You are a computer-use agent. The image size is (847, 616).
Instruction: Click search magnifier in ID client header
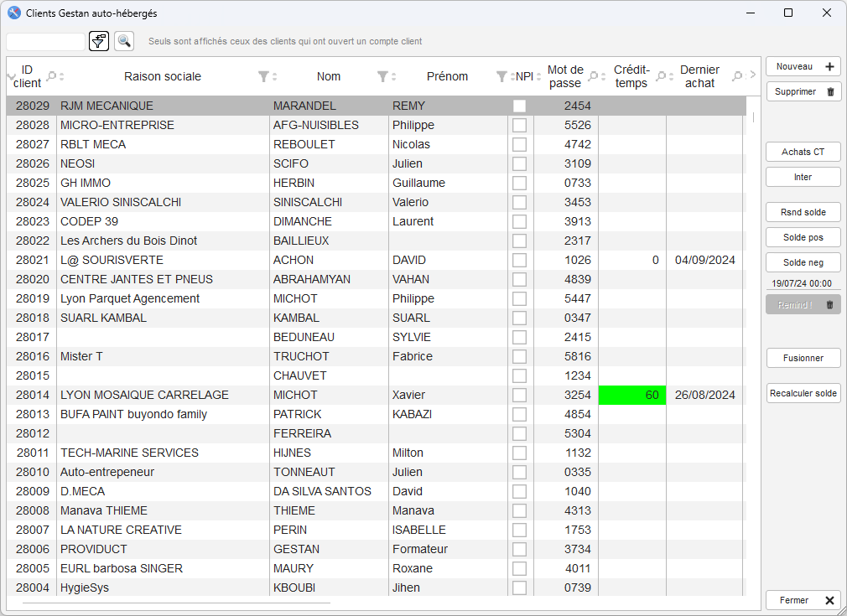coord(51,76)
